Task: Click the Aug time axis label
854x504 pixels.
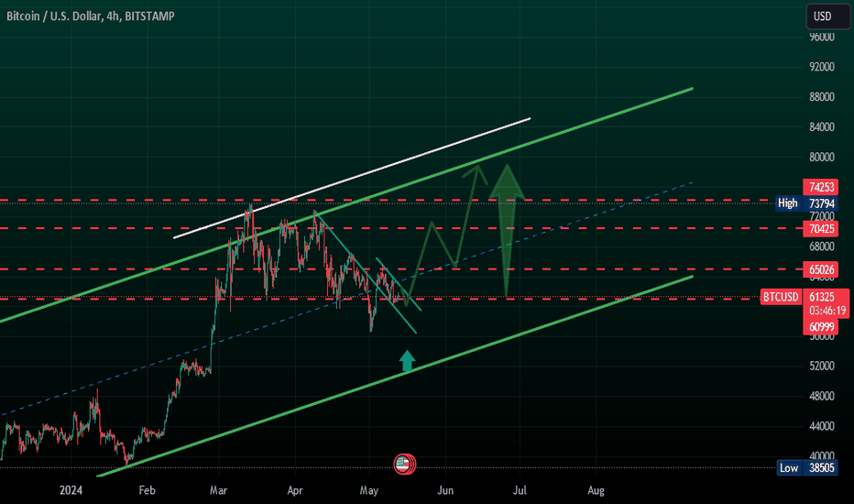Action: click(x=596, y=490)
